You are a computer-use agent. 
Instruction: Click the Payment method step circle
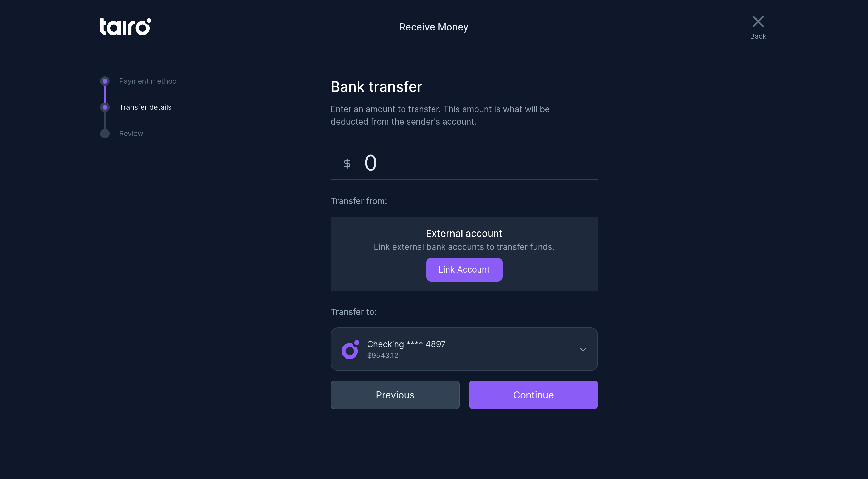click(x=105, y=81)
